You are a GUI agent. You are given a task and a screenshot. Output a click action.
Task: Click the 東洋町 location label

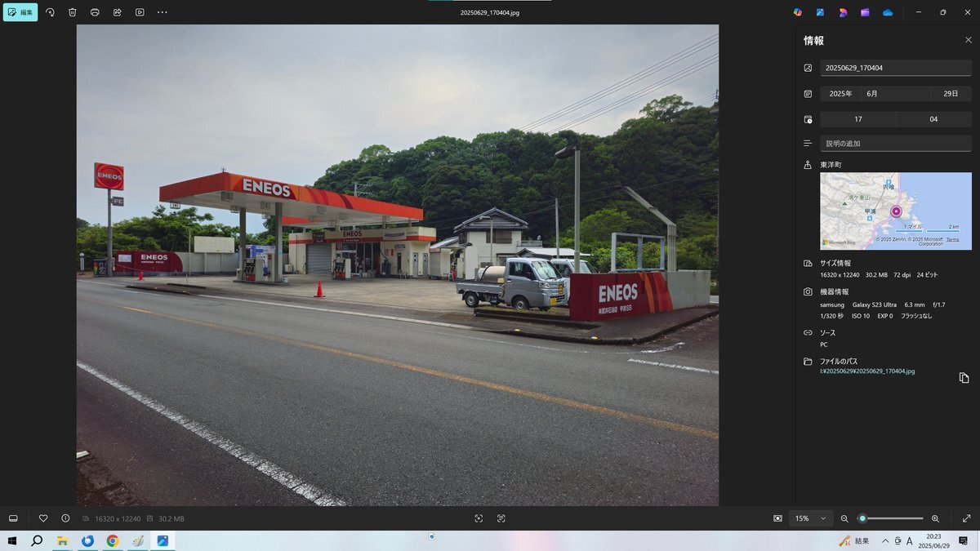(831, 165)
